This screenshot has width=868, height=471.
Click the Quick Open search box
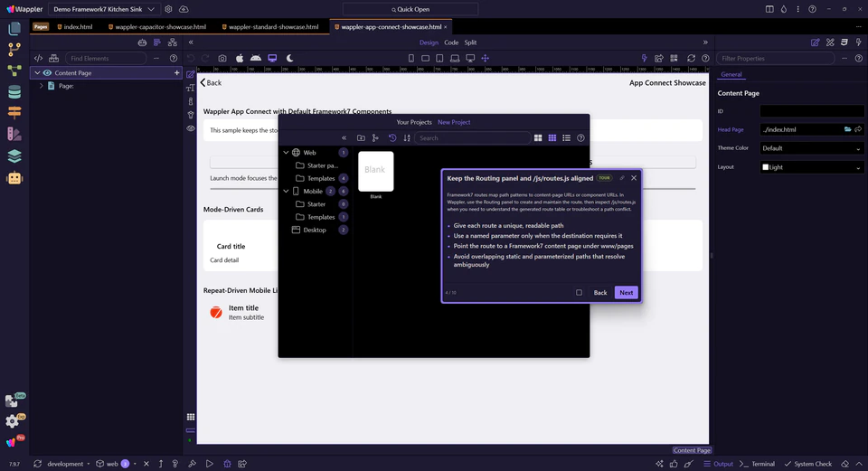410,9
